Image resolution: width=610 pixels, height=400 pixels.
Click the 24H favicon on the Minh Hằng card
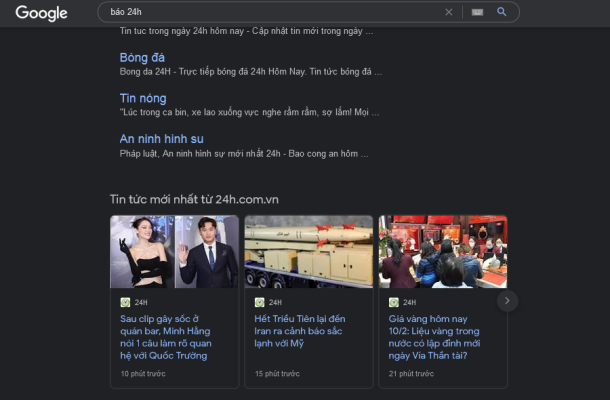125,302
